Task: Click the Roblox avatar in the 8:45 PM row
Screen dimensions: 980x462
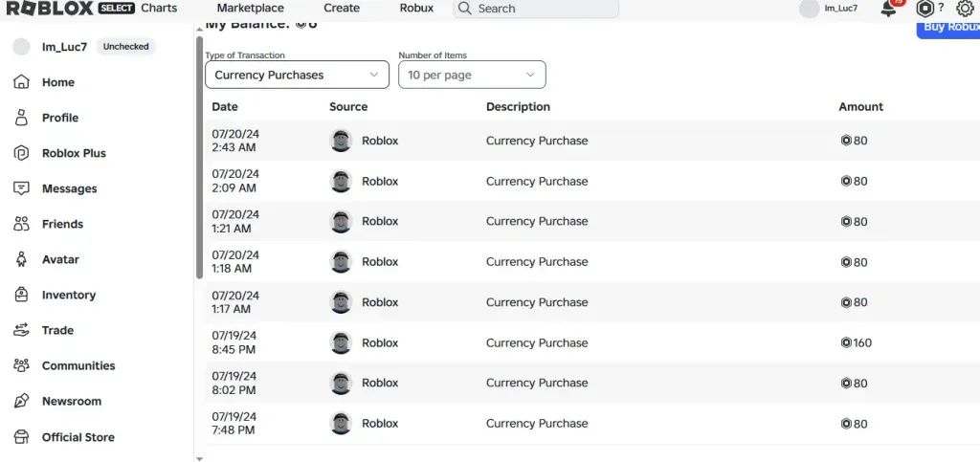Action: (341, 342)
